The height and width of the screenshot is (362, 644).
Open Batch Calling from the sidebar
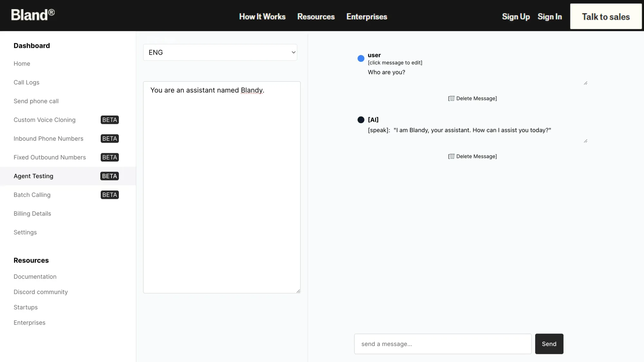click(32, 195)
